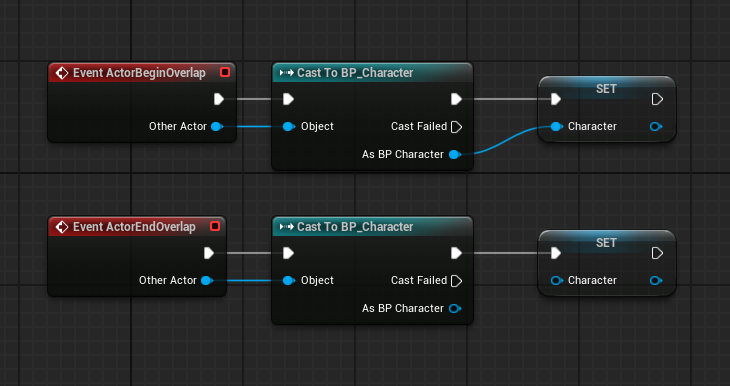Click exec input pin of upper Cast node

click(288, 99)
